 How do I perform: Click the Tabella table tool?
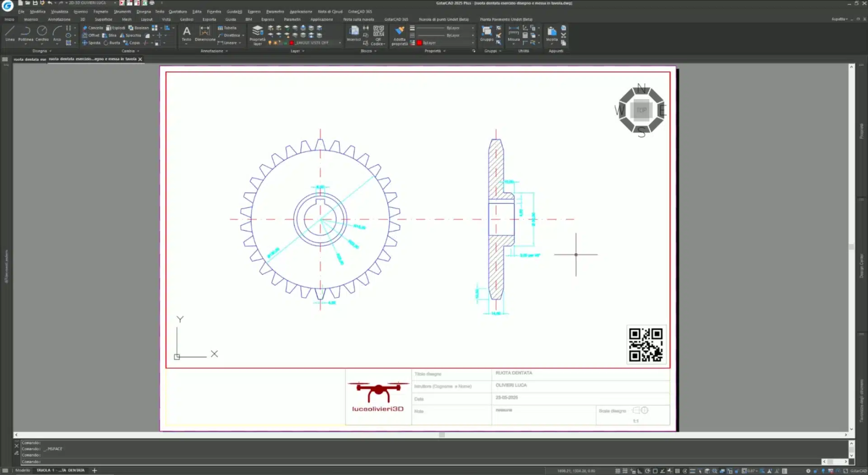(x=227, y=28)
